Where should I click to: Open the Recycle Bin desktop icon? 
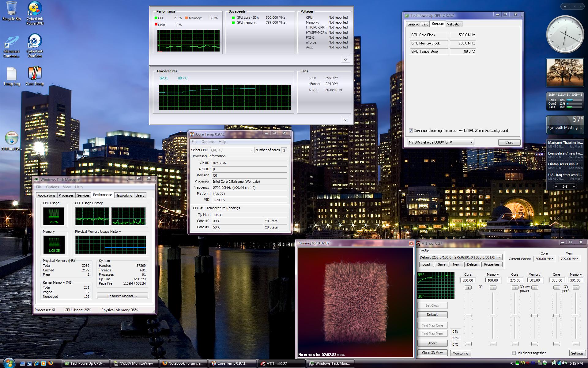(11, 11)
